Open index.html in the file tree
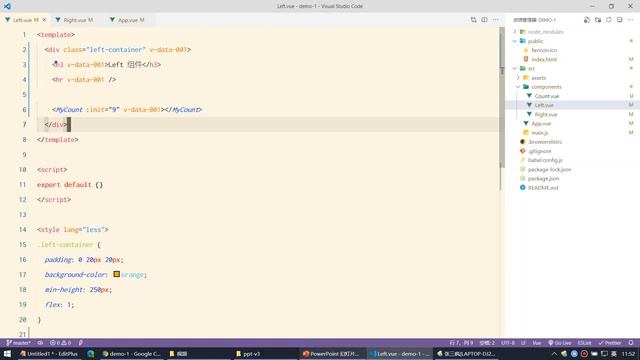The width and height of the screenshot is (640, 360). point(544,59)
